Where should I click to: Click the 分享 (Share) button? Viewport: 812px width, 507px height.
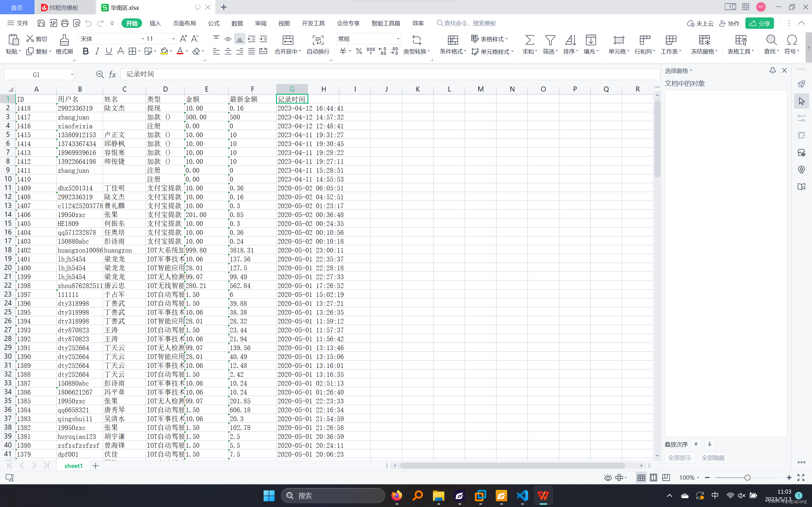(760, 23)
